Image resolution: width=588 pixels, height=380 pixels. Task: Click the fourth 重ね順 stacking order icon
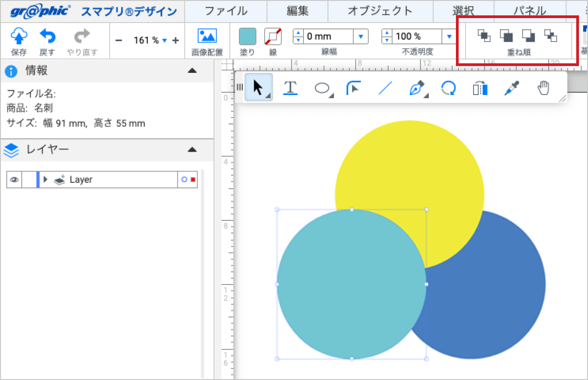pos(550,35)
